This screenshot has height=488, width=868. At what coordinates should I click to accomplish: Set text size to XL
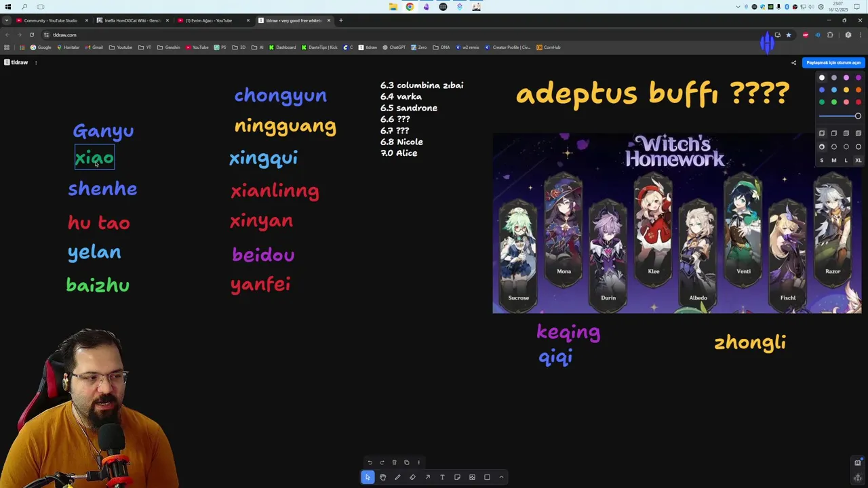click(x=859, y=161)
